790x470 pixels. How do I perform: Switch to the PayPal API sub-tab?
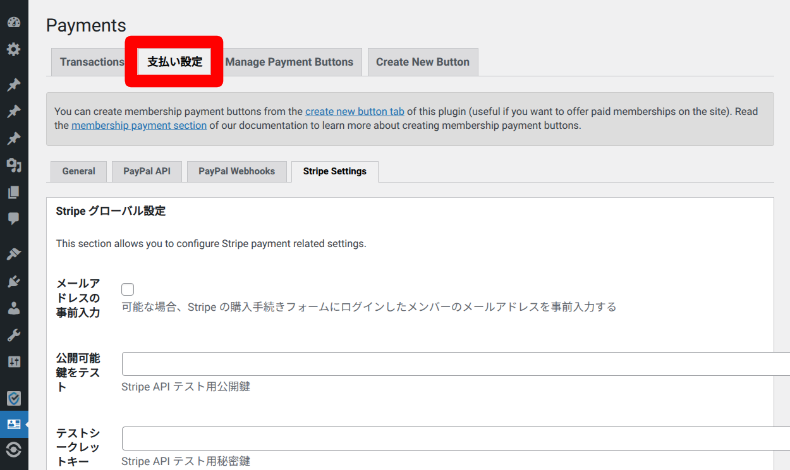click(147, 171)
